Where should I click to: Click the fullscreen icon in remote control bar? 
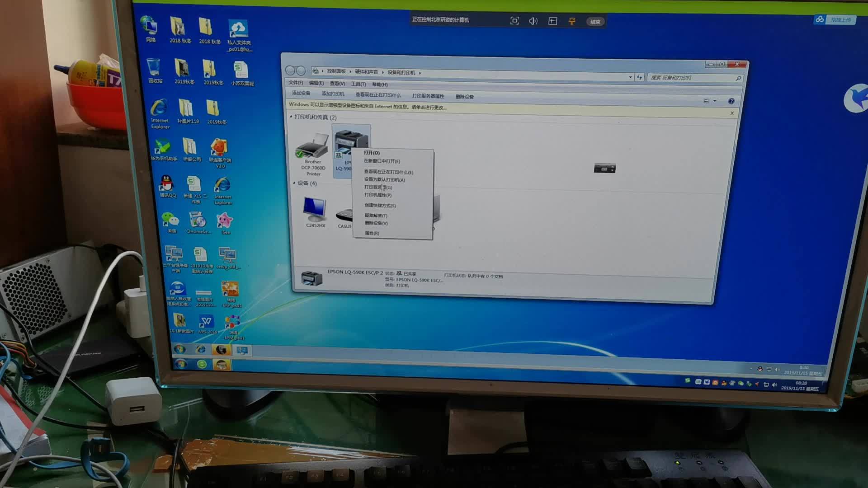(514, 21)
